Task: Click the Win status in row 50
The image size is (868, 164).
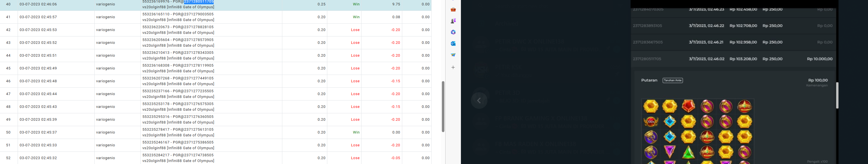Action: [356, 132]
